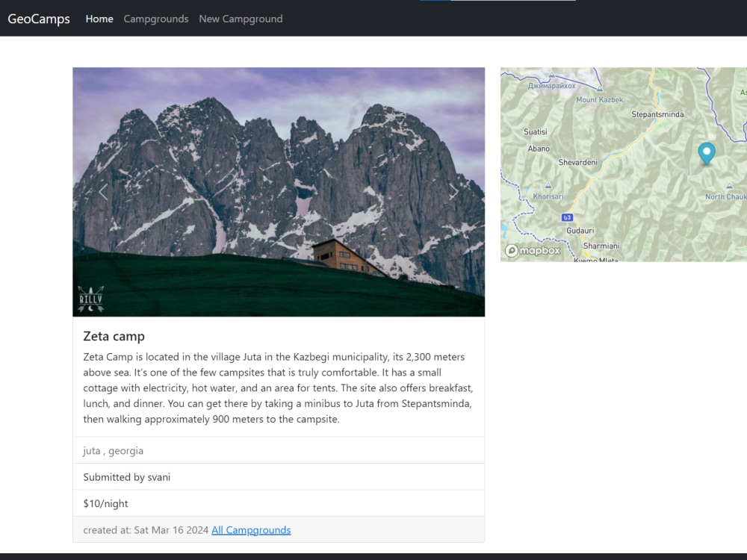Click the Zeta camp title
Image resolution: width=747 pixels, height=560 pixels.
pos(114,336)
